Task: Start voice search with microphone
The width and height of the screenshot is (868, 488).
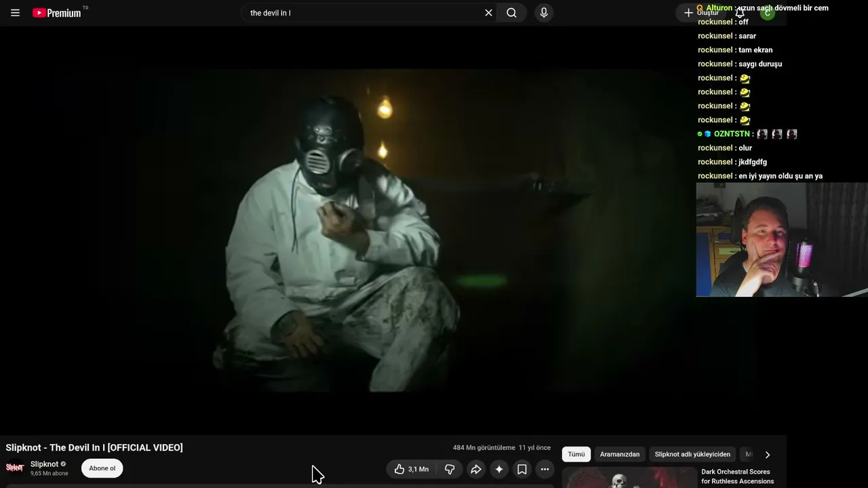Action: (544, 13)
